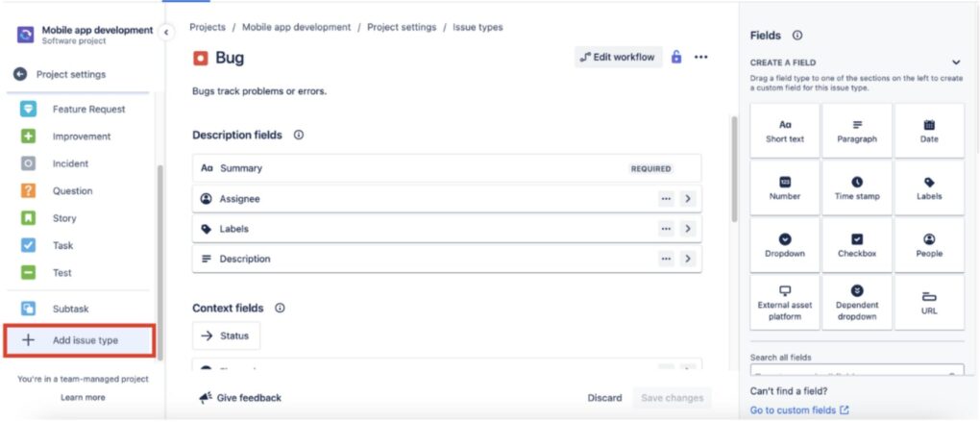980x422 pixels.
Task: Select the Paragraph field type
Action: [x=857, y=132]
